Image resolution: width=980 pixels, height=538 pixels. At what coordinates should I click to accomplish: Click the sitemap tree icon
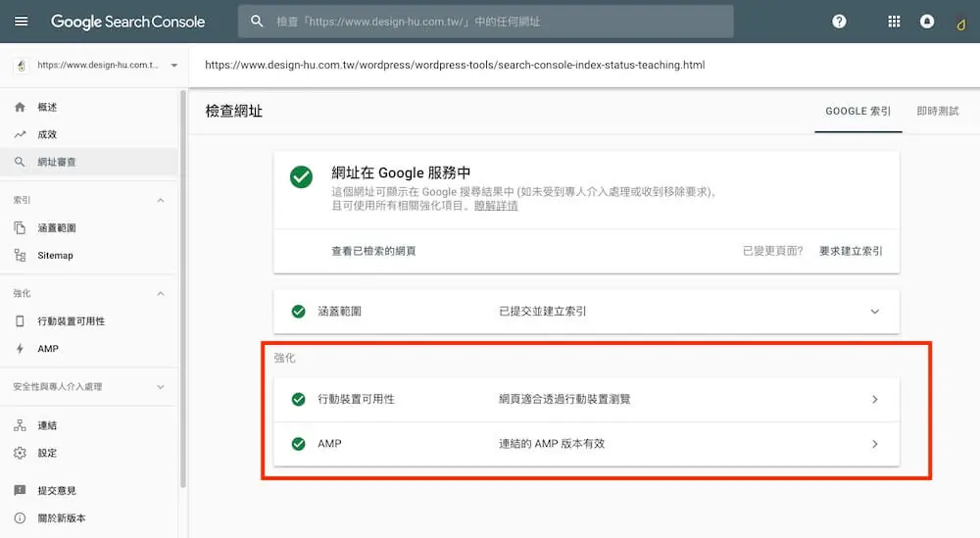click(x=20, y=255)
